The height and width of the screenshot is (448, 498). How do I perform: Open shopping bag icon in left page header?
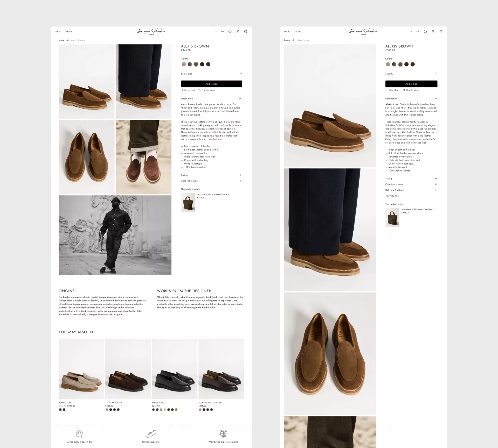tap(246, 32)
